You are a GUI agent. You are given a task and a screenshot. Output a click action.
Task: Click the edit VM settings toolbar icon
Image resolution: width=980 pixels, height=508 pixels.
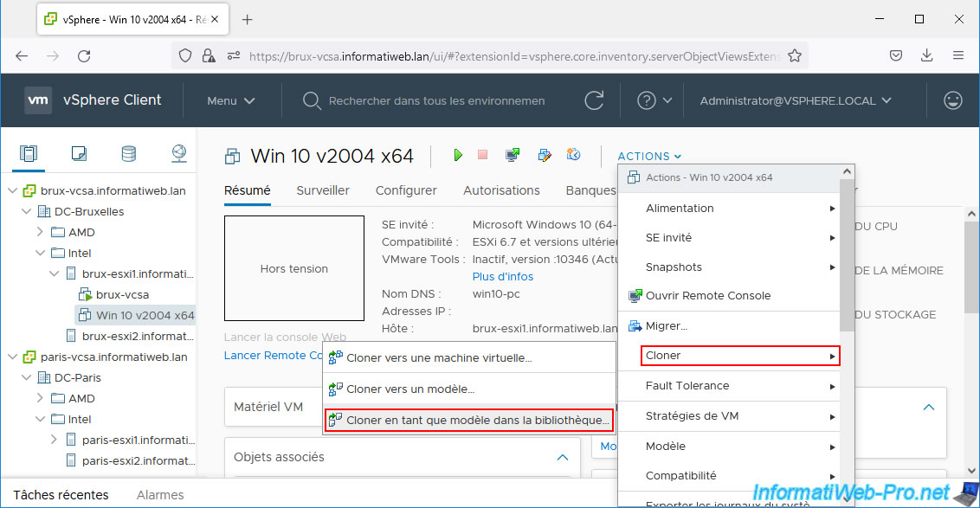tap(545, 155)
